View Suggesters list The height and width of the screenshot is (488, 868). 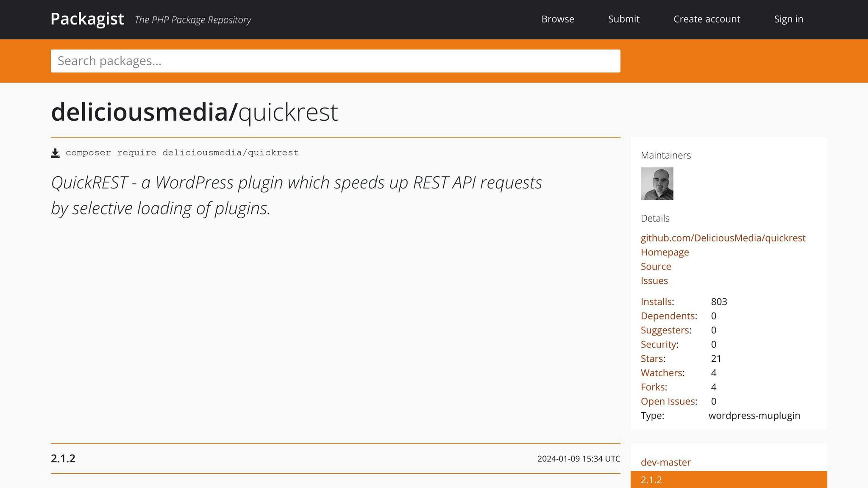coord(665,330)
